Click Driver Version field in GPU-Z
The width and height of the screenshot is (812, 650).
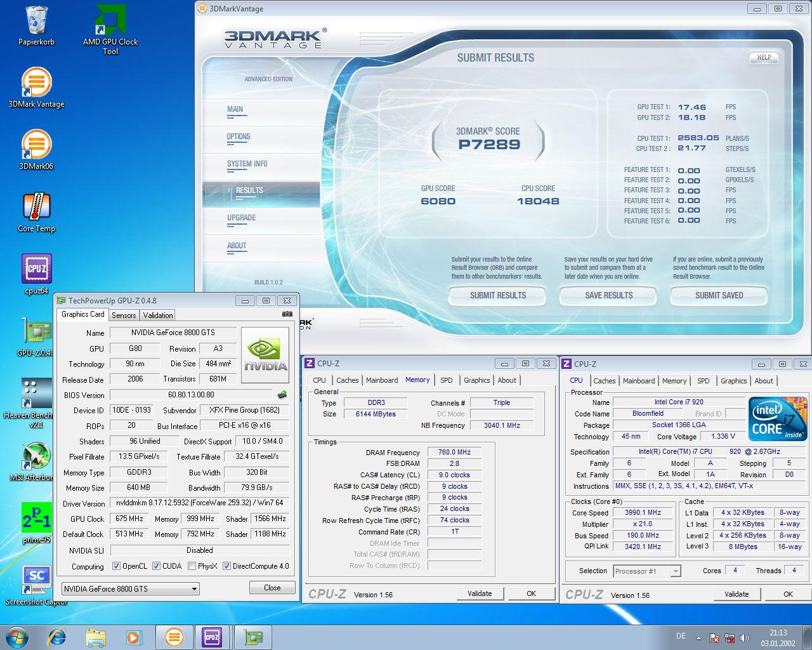200,503
